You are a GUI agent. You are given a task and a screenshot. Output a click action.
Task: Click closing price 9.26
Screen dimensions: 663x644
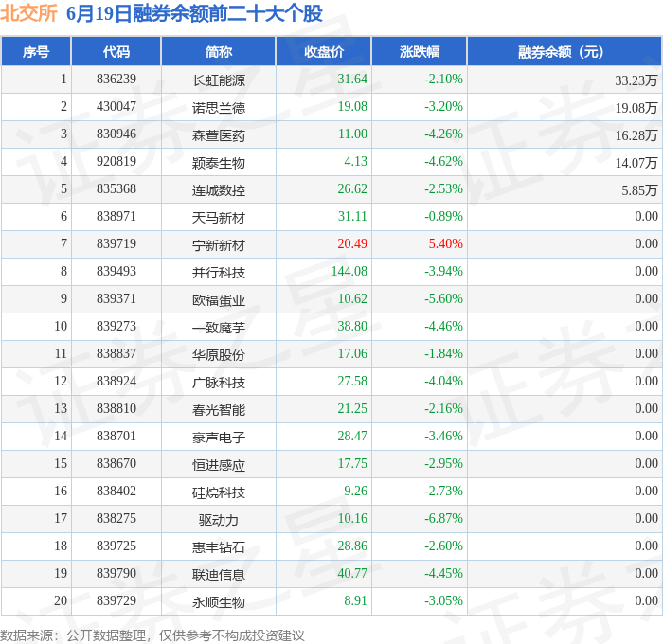pyautogui.click(x=355, y=492)
